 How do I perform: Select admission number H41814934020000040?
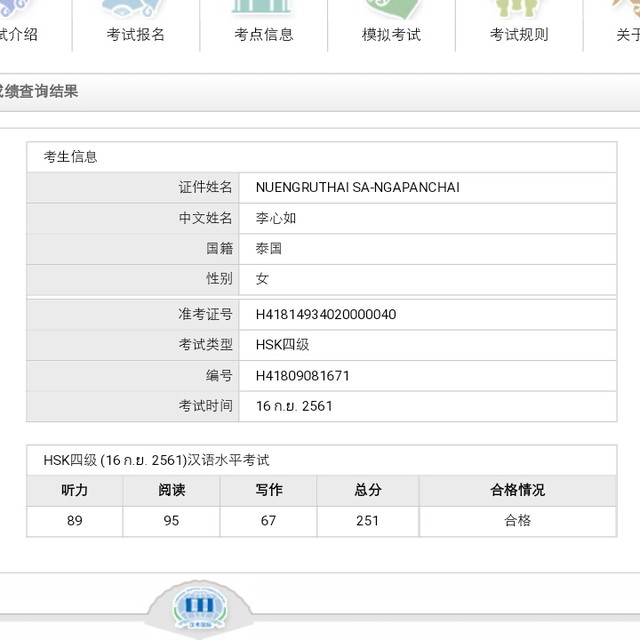pyautogui.click(x=326, y=314)
